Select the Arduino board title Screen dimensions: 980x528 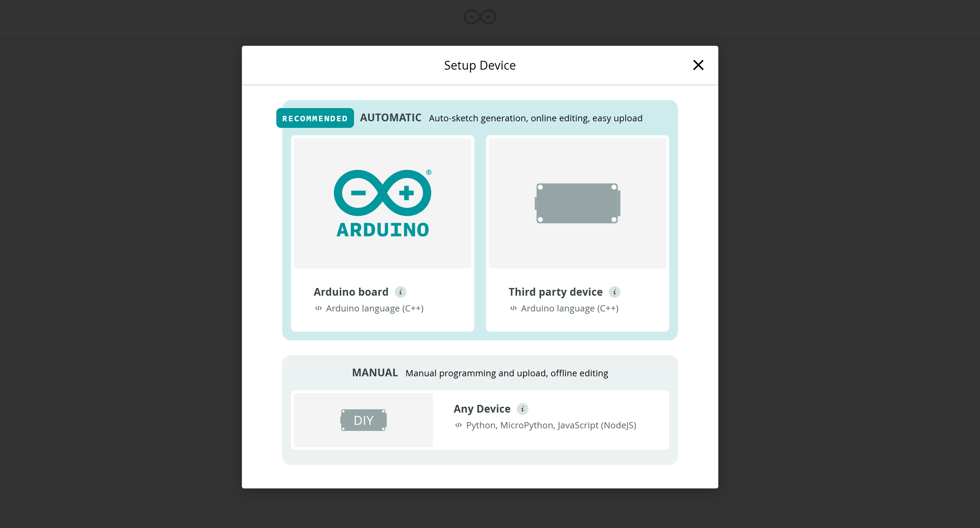(x=351, y=292)
